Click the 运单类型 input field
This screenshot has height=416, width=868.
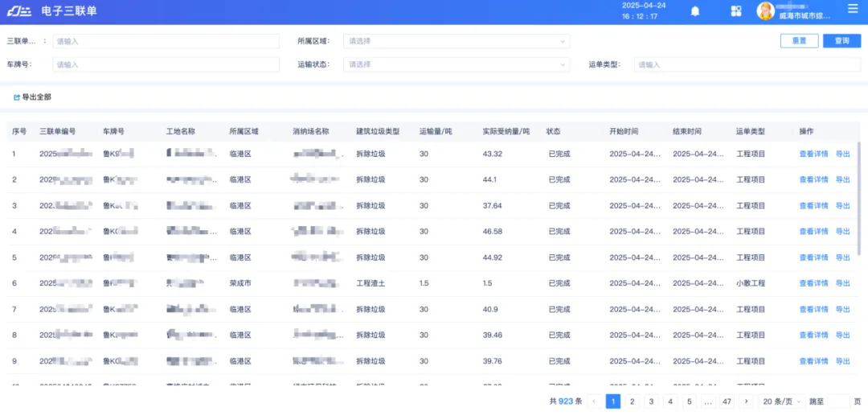click(747, 64)
